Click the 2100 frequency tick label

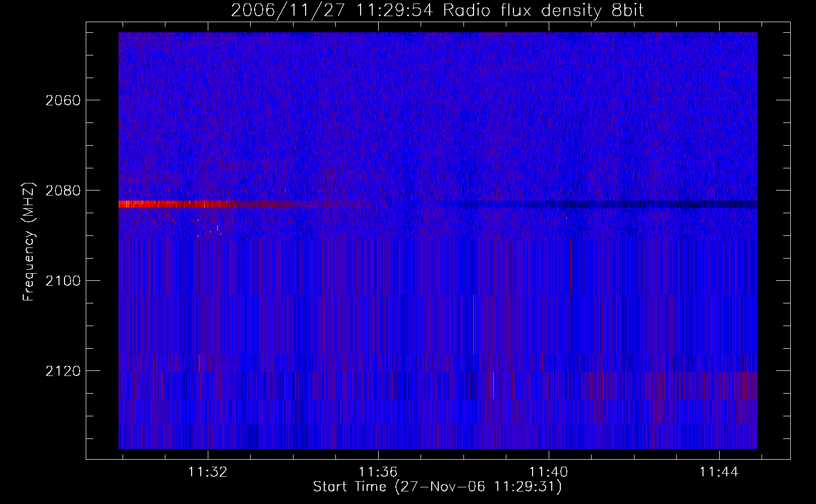[x=63, y=281]
